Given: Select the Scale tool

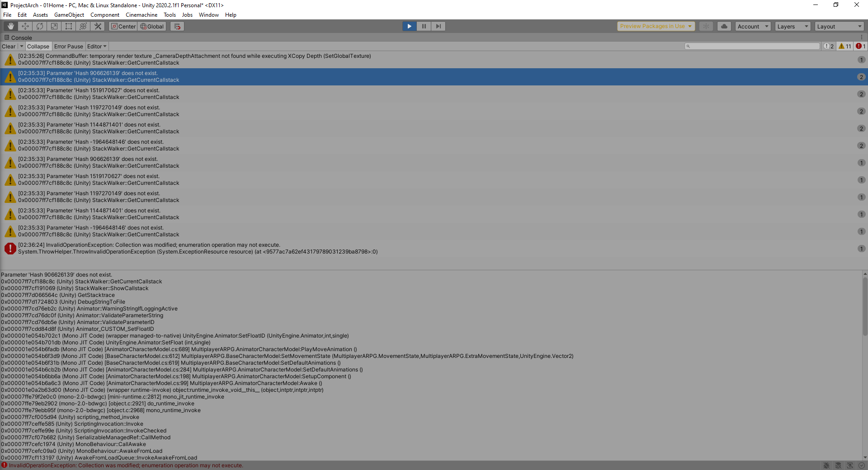Looking at the screenshot, I should [x=54, y=26].
